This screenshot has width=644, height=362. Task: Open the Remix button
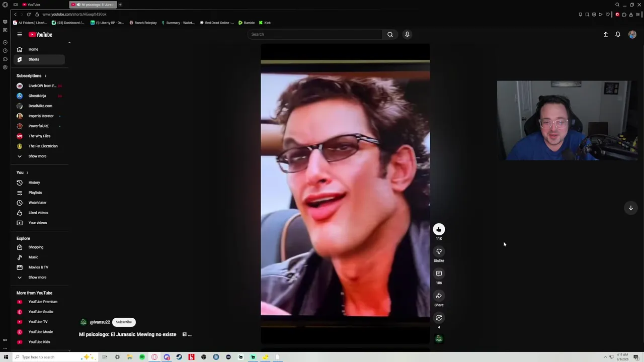[x=439, y=318]
